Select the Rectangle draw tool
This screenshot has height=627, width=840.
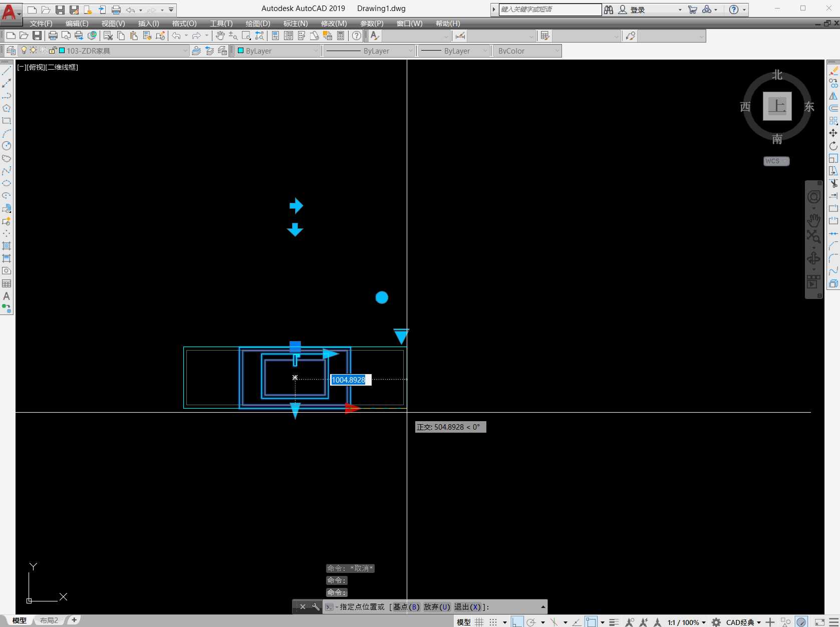7,121
